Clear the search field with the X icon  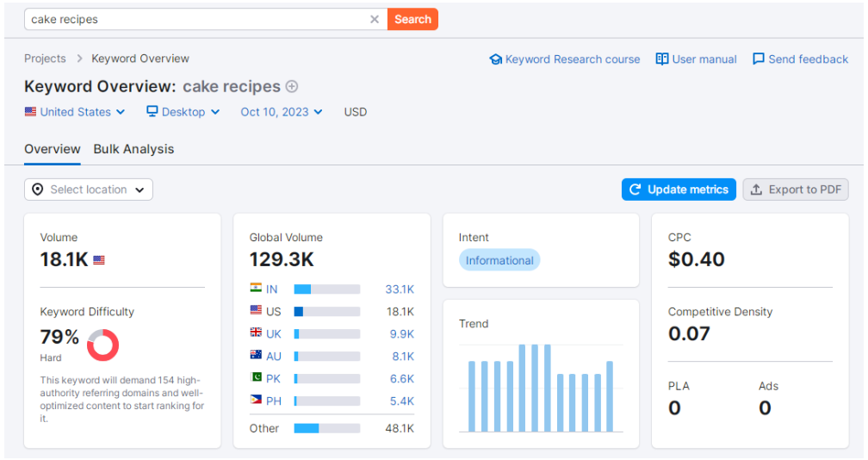pos(374,19)
